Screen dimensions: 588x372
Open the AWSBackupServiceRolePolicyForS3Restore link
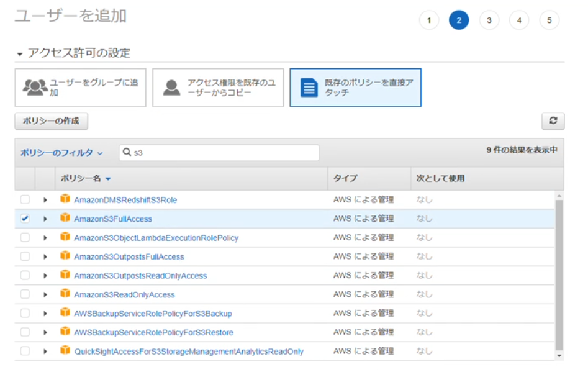tap(153, 333)
